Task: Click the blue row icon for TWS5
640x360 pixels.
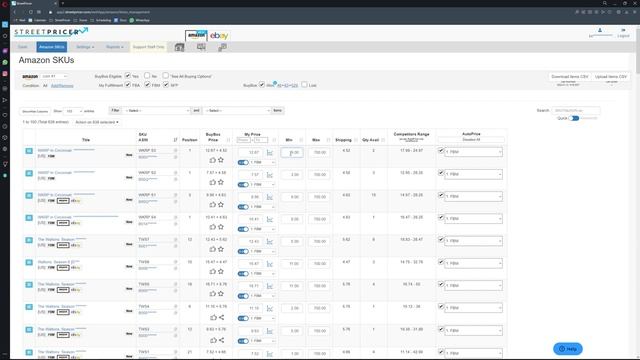Action: tap(29, 284)
